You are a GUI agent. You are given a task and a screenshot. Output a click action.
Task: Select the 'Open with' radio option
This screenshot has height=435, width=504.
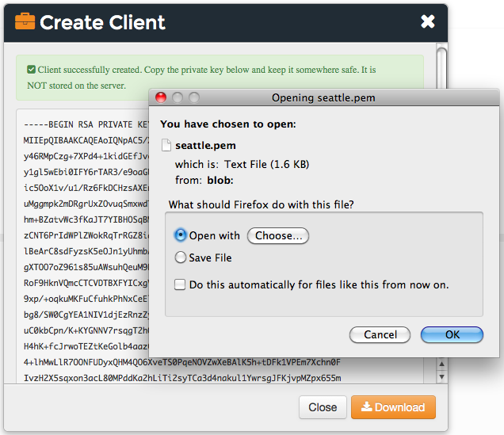click(181, 235)
